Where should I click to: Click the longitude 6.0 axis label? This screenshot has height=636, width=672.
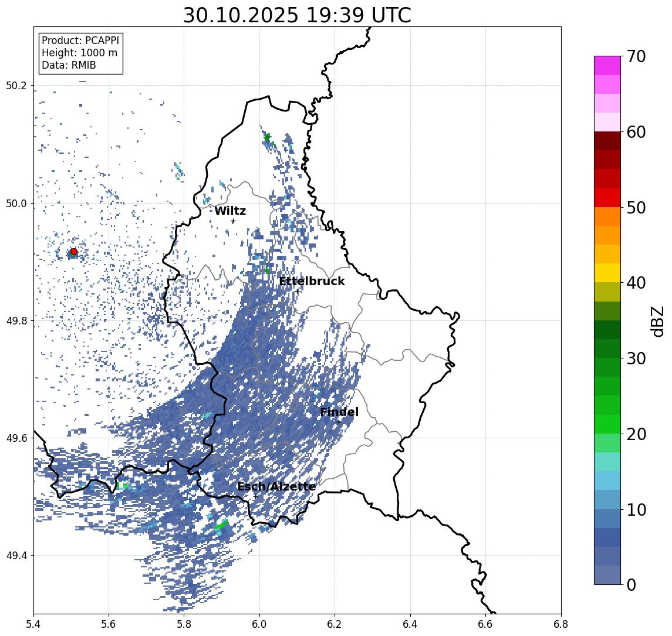[260, 624]
